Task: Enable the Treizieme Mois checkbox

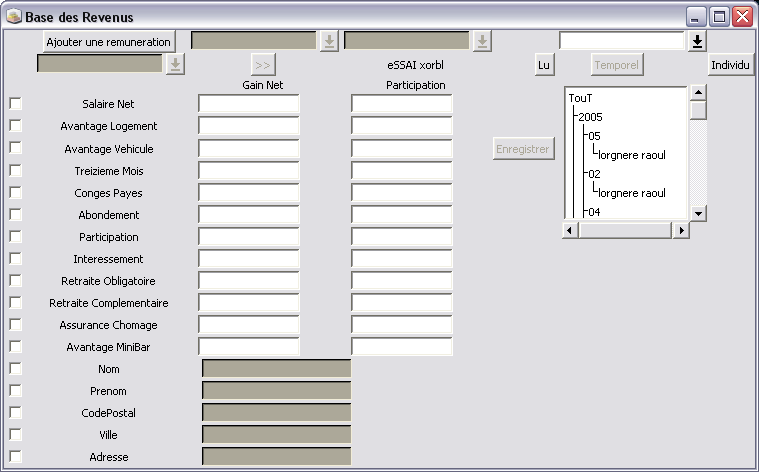Action: 15,170
